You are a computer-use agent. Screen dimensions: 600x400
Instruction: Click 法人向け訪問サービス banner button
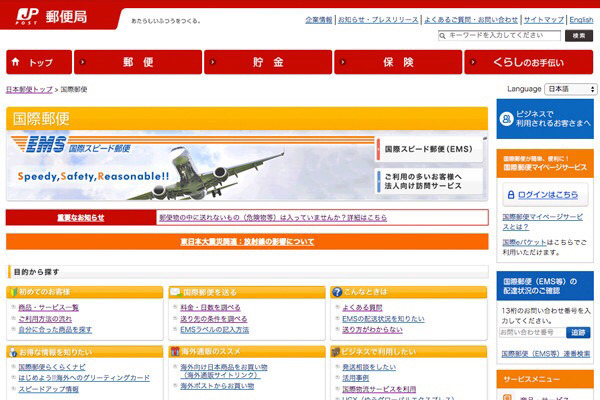pyautogui.click(x=429, y=181)
